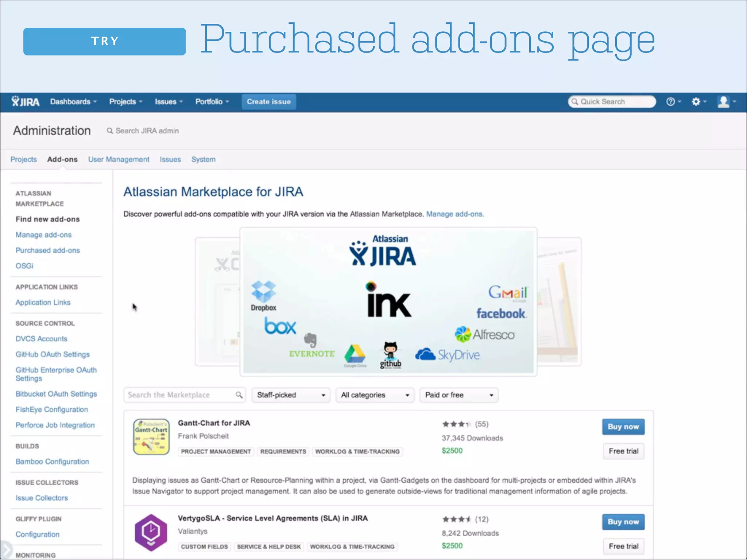
Task: Click the 37,345 Downloads text
Action: click(x=472, y=438)
